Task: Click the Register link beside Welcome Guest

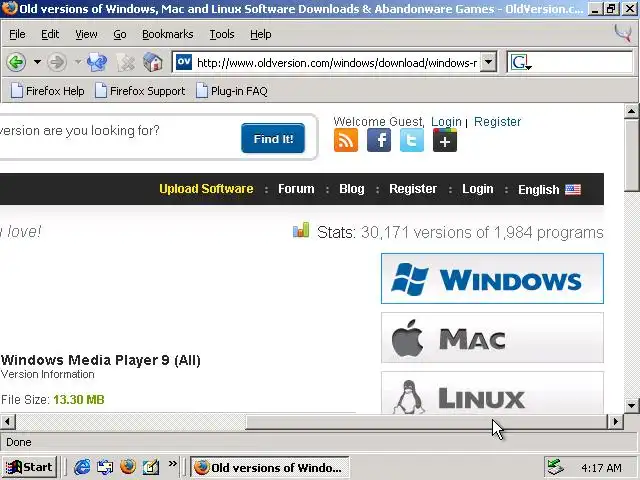Action: [498, 122]
